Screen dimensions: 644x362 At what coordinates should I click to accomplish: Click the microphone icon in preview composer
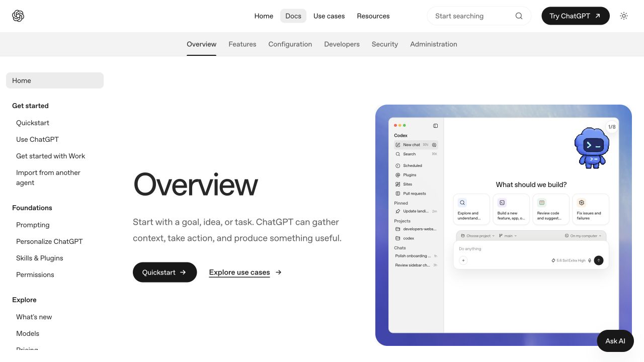click(590, 260)
